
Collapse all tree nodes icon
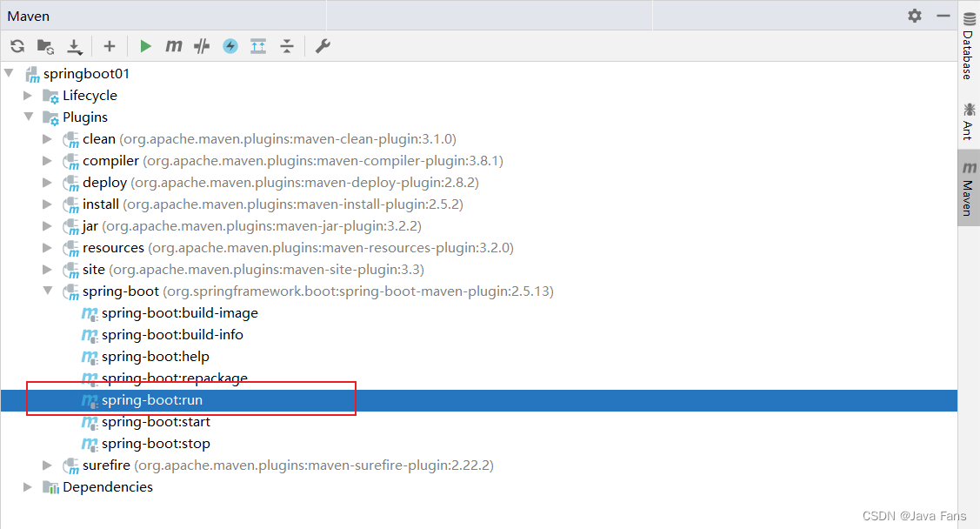point(287,45)
